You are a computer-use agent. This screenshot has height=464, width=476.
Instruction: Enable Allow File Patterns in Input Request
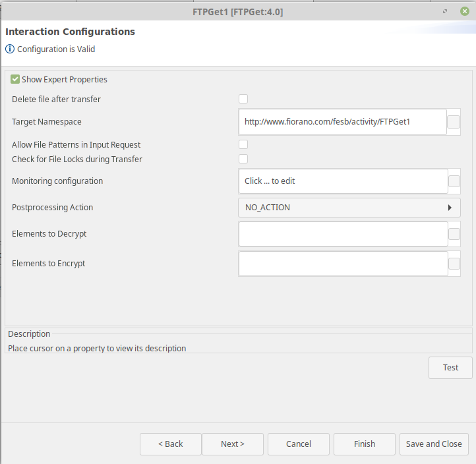pos(243,144)
